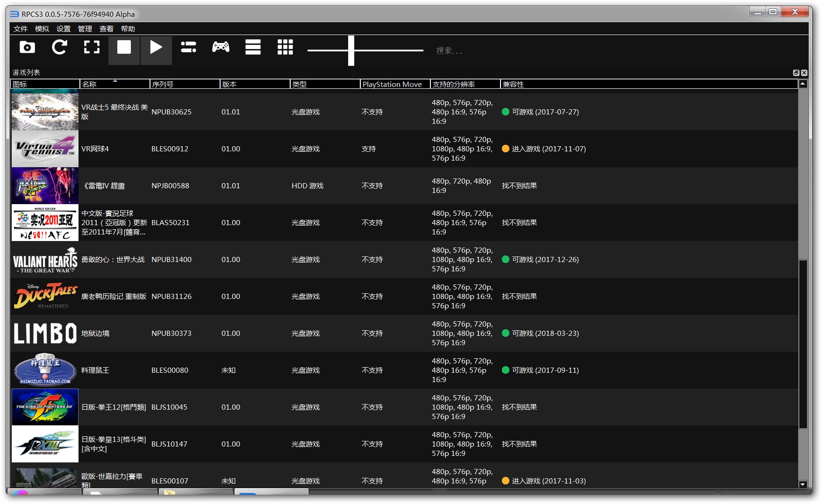Sort by the 序列号 column header
This screenshot has width=822, height=504.
[185, 84]
